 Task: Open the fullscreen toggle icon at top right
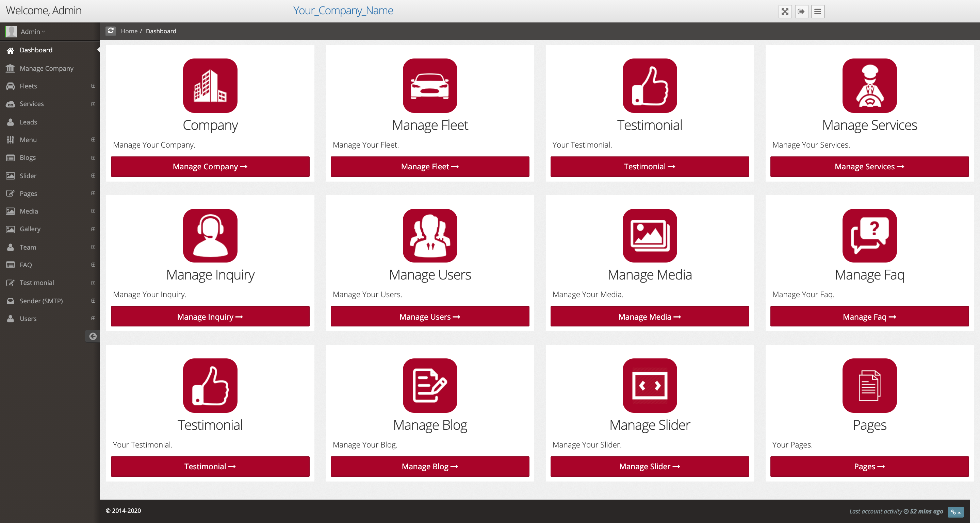785,12
